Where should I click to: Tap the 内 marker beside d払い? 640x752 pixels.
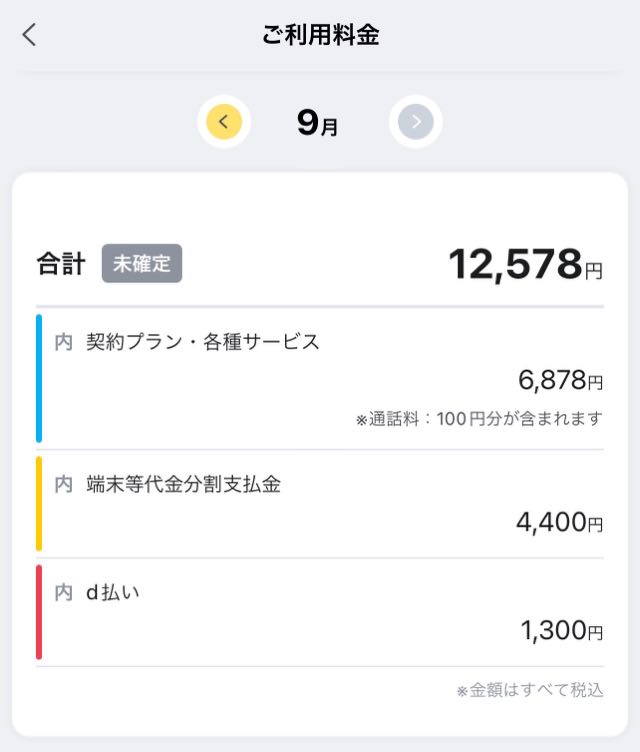[63, 593]
